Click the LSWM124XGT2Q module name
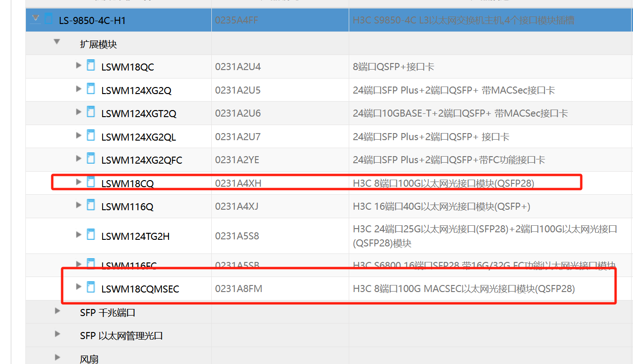This screenshot has width=633, height=364. pos(139,114)
